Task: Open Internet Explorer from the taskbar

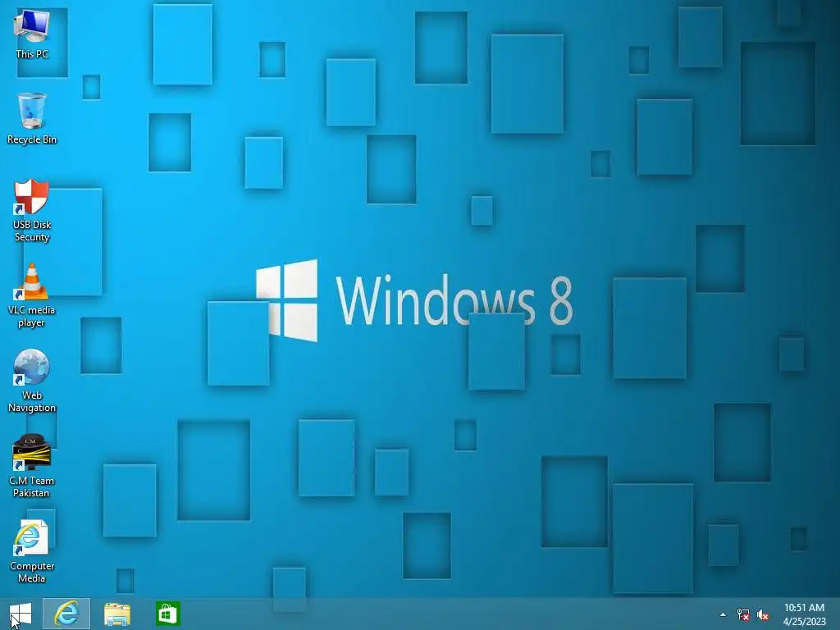Action: pos(66,614)
